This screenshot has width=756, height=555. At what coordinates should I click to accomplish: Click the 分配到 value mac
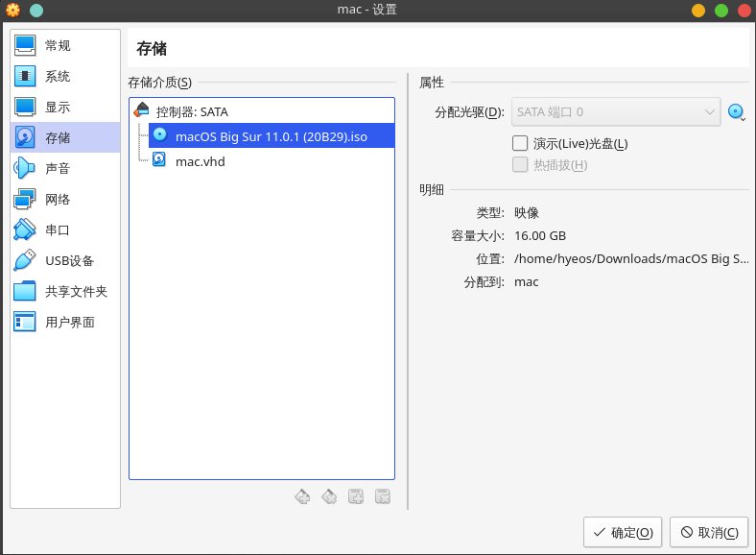526,282
